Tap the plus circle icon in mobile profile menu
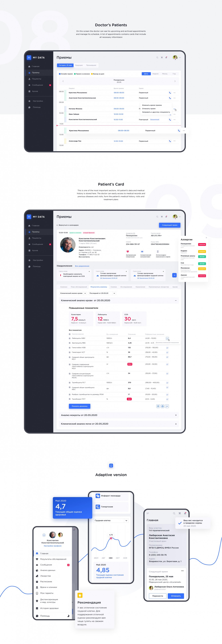 (44, 535)
